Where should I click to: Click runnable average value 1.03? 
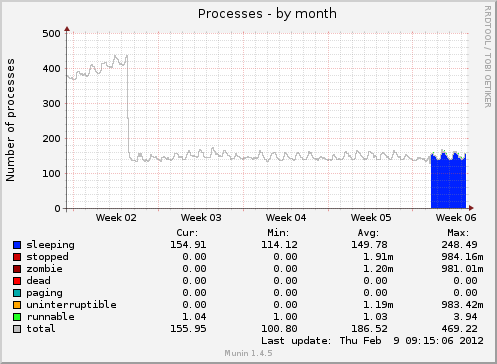point(375,317)
